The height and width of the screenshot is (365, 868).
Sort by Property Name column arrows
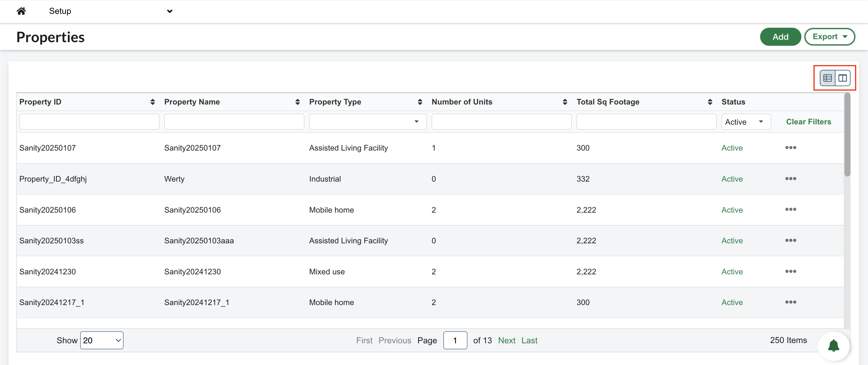[x=297, y=102]
